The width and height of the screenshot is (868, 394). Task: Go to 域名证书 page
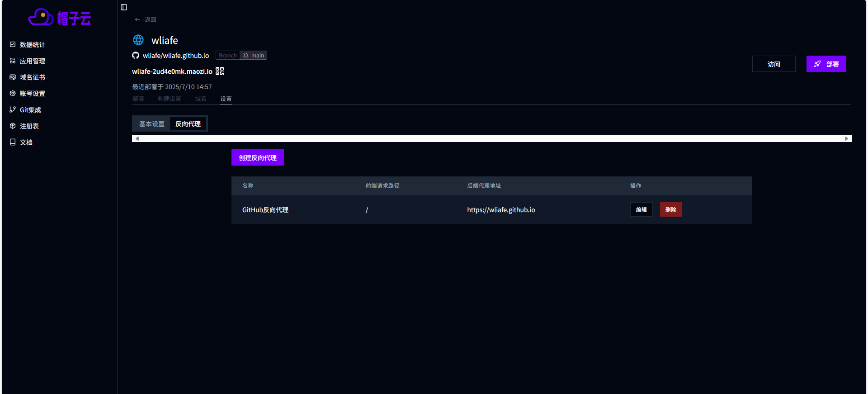pyautogui.click(x=32, y=77)
